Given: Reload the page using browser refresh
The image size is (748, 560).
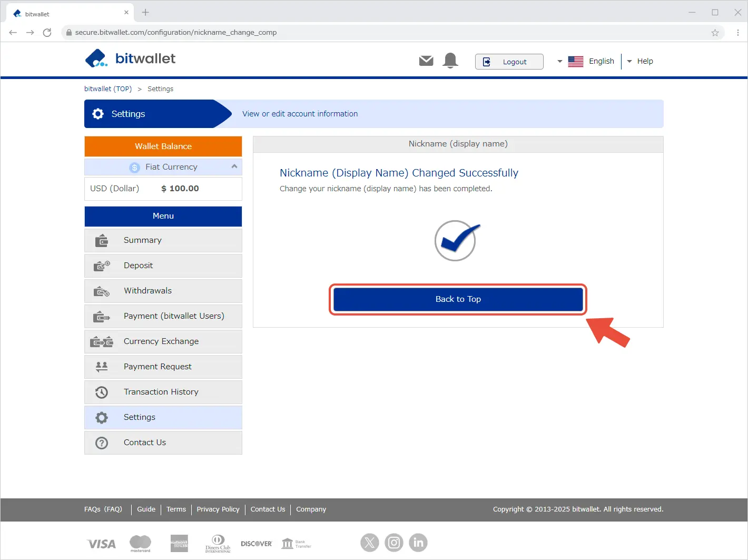Looking at the screenshot, I should point(47,33).
